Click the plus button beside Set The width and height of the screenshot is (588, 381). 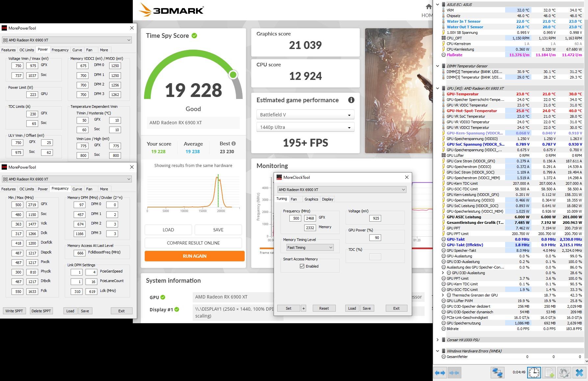coord(304,308)
